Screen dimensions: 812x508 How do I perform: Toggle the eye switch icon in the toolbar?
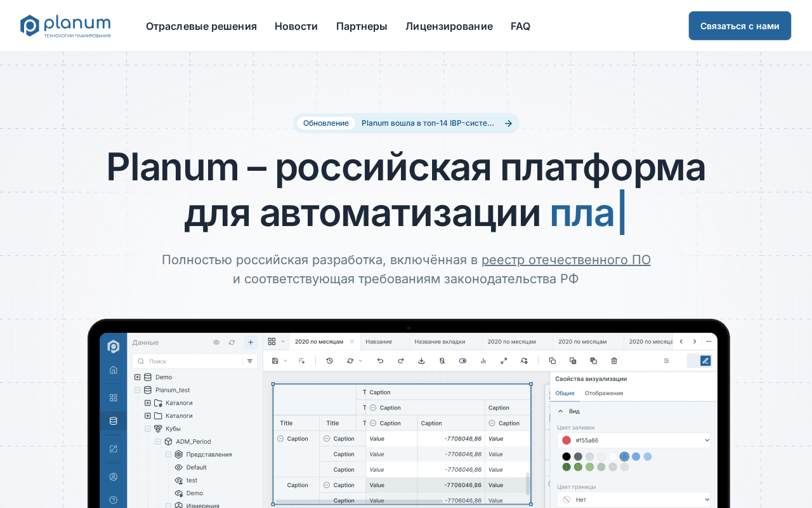coord(462,361)
